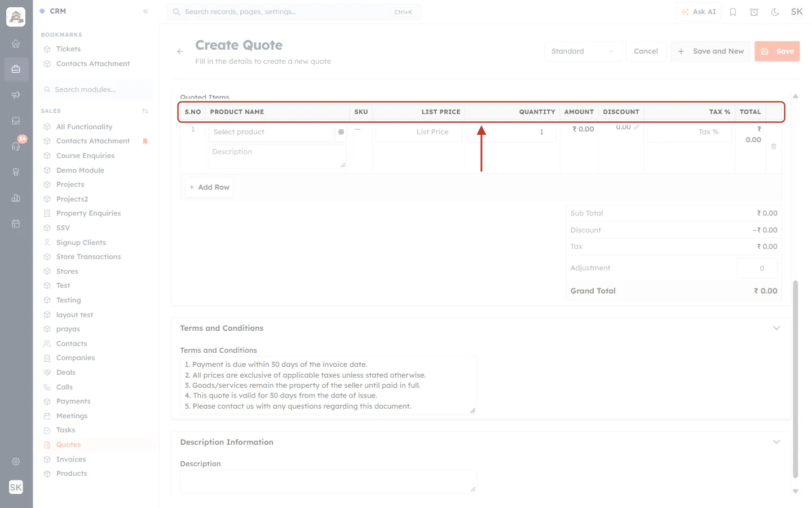This screenshot has height=508, width=812.
Task: Collapse the Description Information section
Action: 776,442
